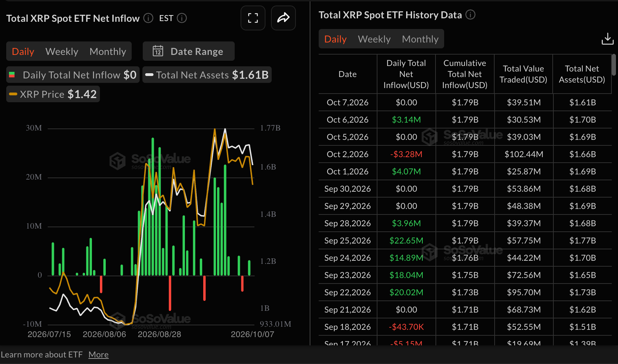The height and width of the screenshot is (364, 618).
Task: Show info tooltip next to EST
Action: (182, 18)
